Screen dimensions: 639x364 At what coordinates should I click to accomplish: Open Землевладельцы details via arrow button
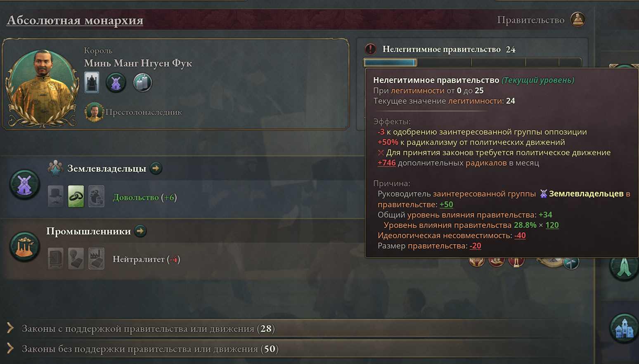pos(156,168)
